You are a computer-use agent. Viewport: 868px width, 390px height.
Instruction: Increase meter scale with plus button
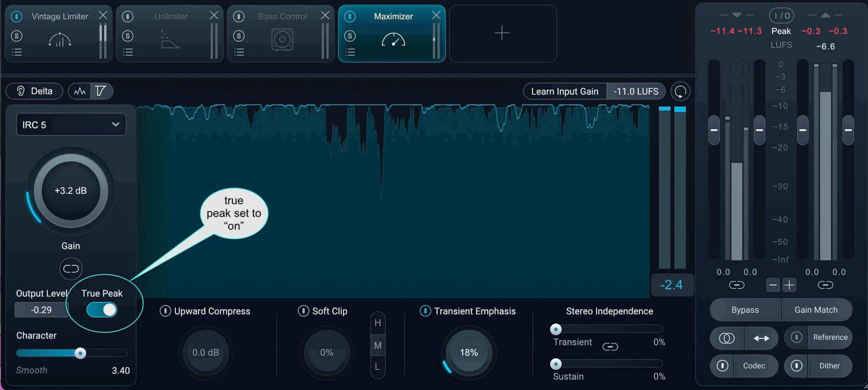click(x=789, y=285)
